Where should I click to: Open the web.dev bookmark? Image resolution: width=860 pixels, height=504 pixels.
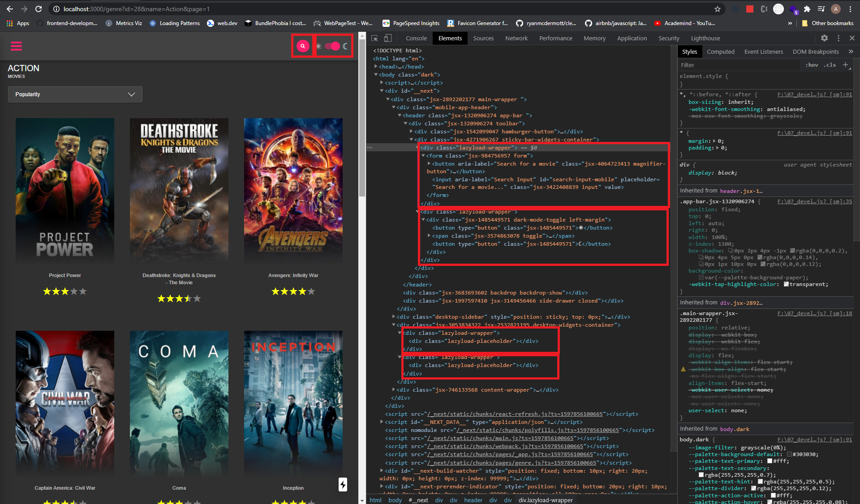(x=223, y=23)
